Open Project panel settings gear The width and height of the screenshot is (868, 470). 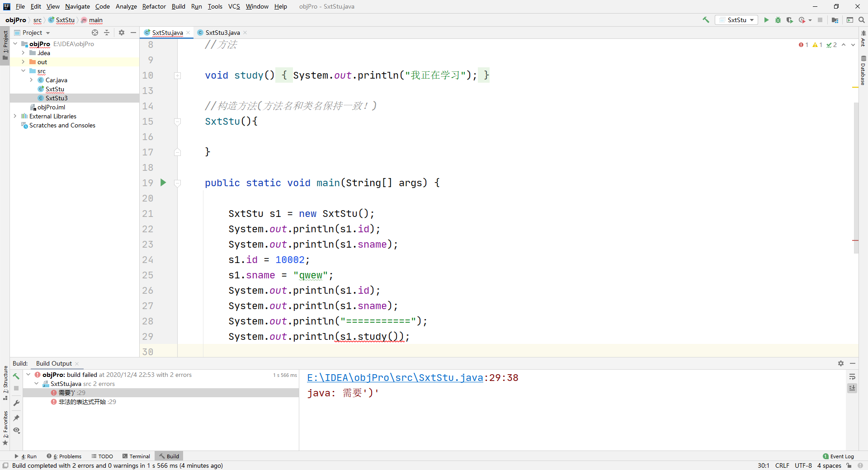click(122, 33)
